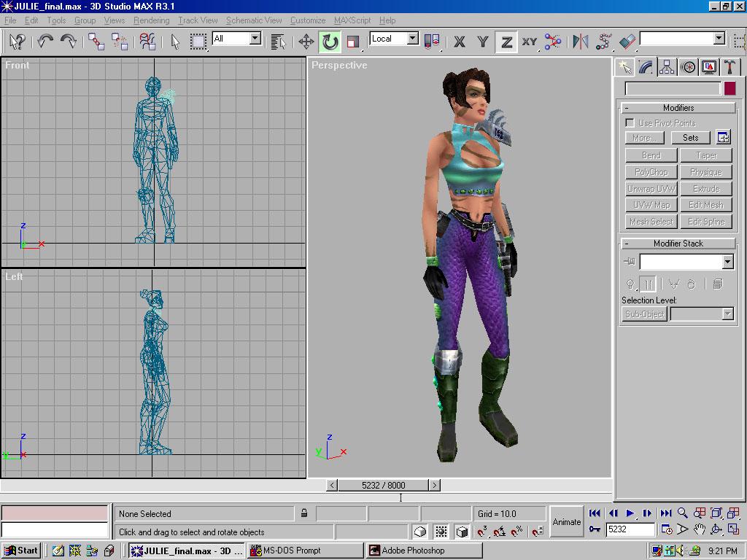The image size is (747, 560).
Task: Click the Play Animation button
Action: click(630, 513)
